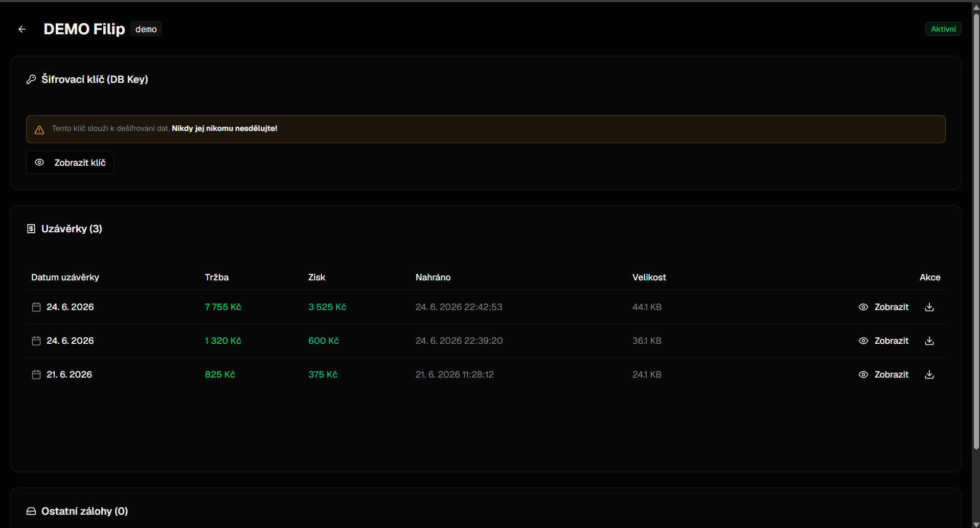Click the DEMO Filip page title
Image resolution: width=980 pixels, height=528 pixels.
[x=84, y=29]
